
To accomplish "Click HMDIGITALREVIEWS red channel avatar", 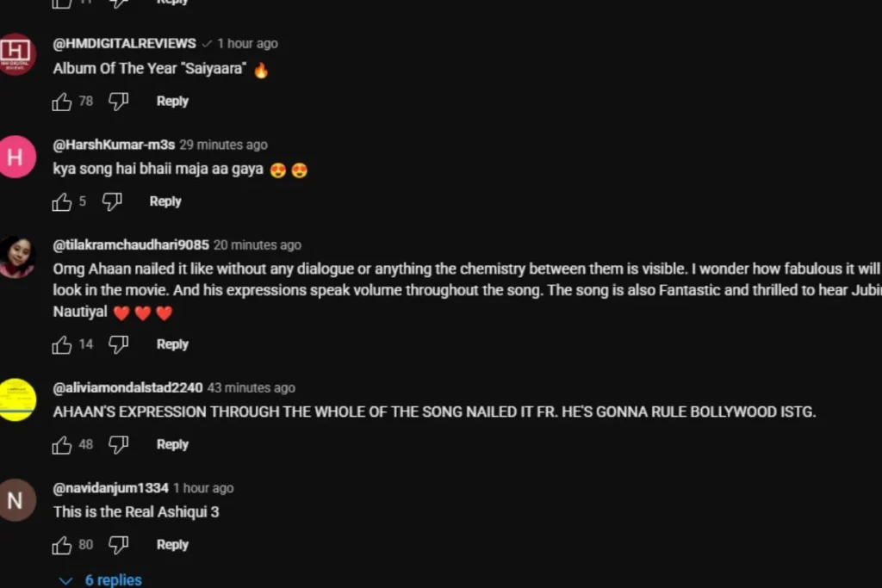I will pos(17,54).
